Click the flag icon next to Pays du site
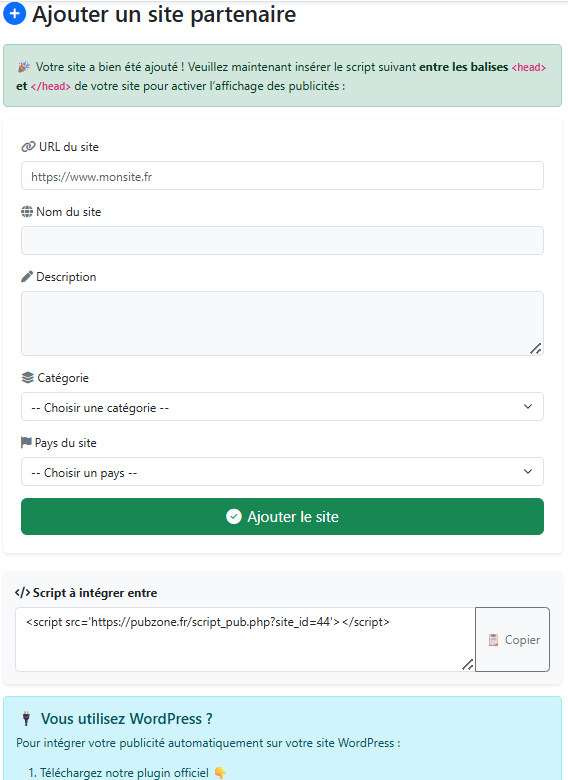This screenshot has height=780, width=568. point(26,442)
